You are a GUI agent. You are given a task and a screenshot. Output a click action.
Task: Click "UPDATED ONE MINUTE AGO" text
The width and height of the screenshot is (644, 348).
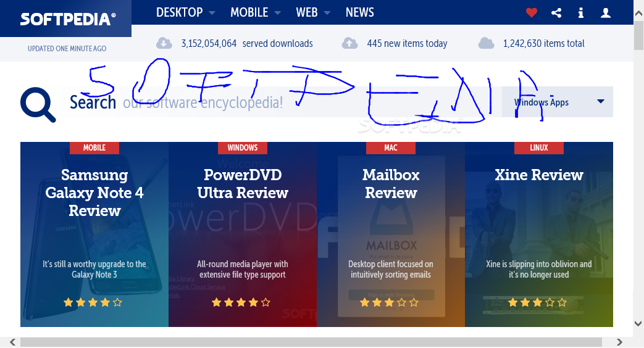click(x=67, y=48)
